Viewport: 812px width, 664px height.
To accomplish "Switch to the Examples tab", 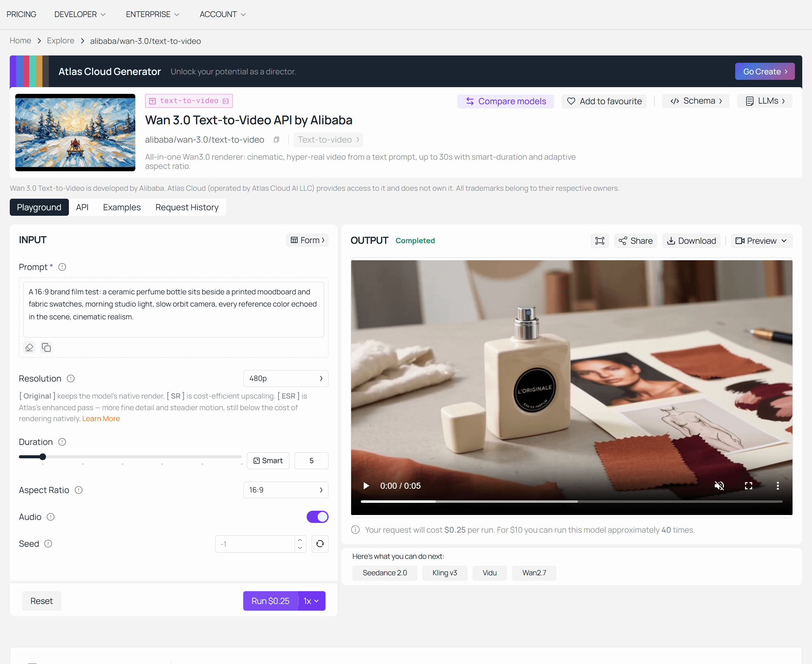I will 122,207.
